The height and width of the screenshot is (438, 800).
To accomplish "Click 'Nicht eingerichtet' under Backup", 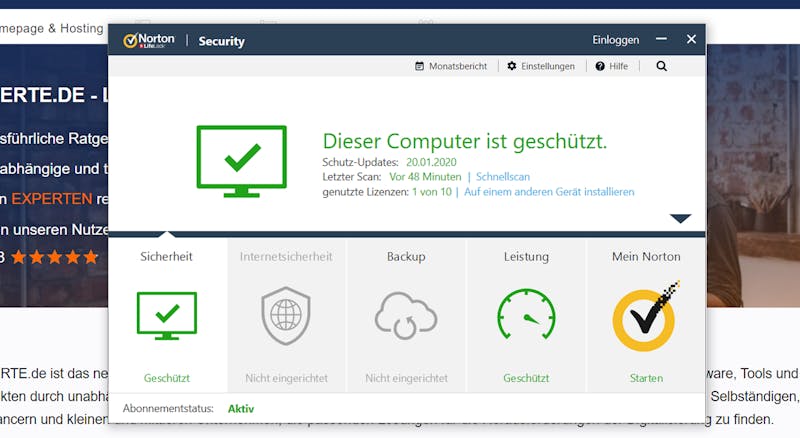I will 406,378.
